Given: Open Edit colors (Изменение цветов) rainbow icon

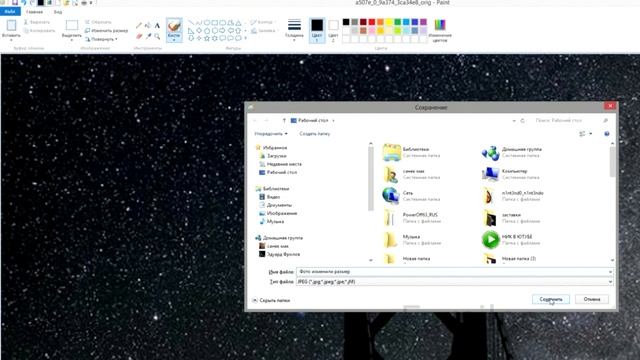Looking at the screenshot, I should (x=440, y=25).
